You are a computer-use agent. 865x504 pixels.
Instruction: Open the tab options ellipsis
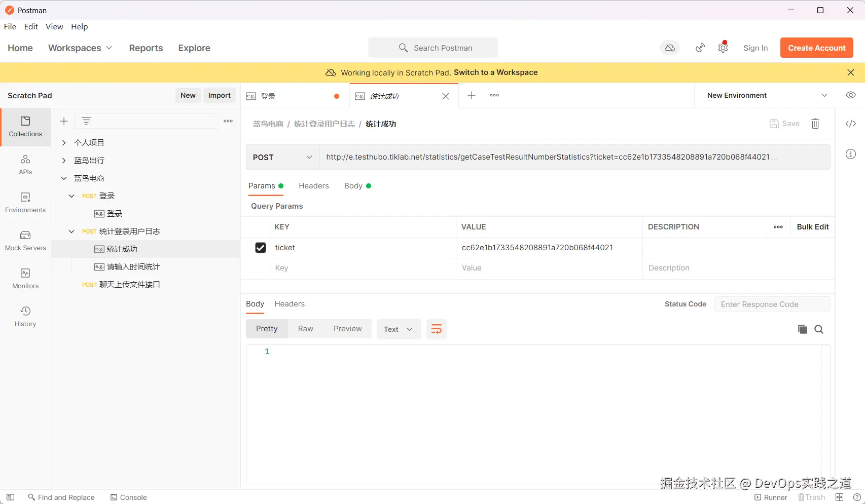[494, 95]
